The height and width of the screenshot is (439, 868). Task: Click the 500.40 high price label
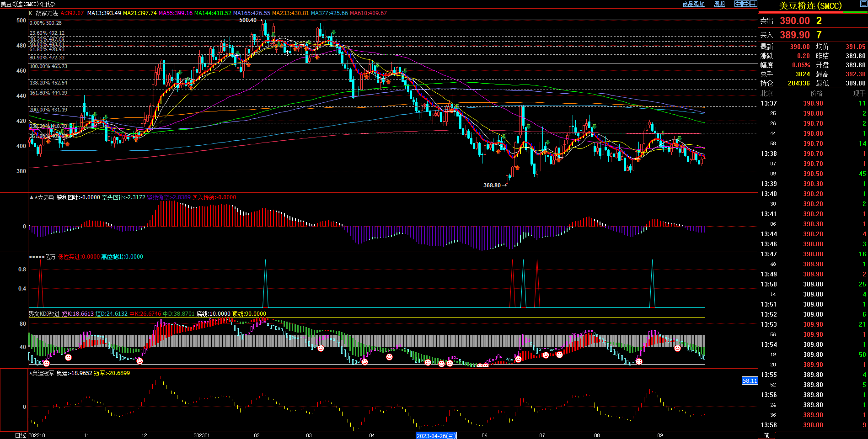coord(248,20)
